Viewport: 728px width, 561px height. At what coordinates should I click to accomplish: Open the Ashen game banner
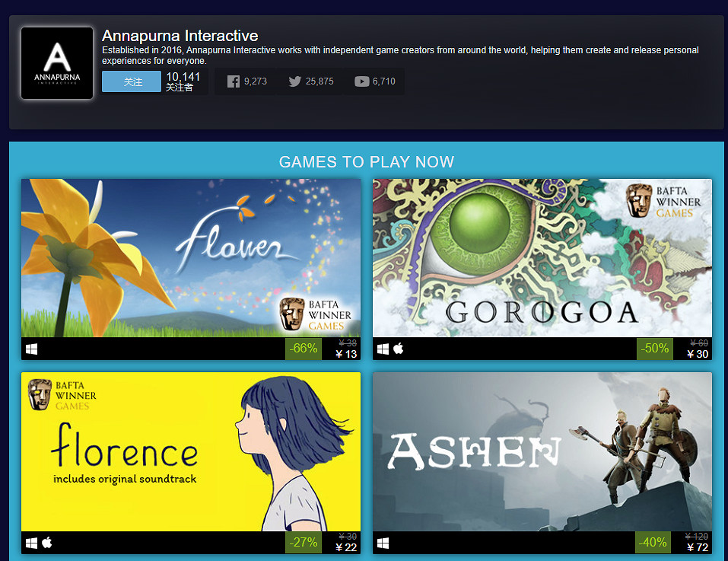pyautogui.click(x=542, y=451)
